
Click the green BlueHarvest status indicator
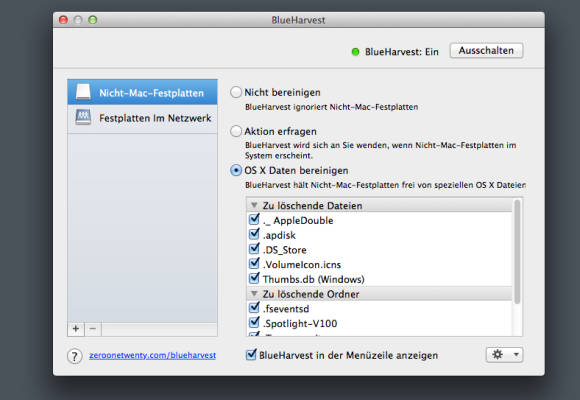pos(355,52)
